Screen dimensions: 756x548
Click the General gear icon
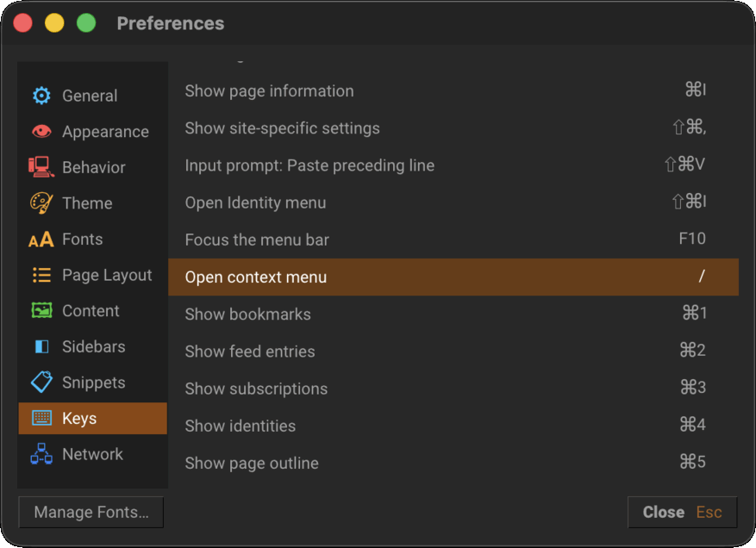pos(41,96)
